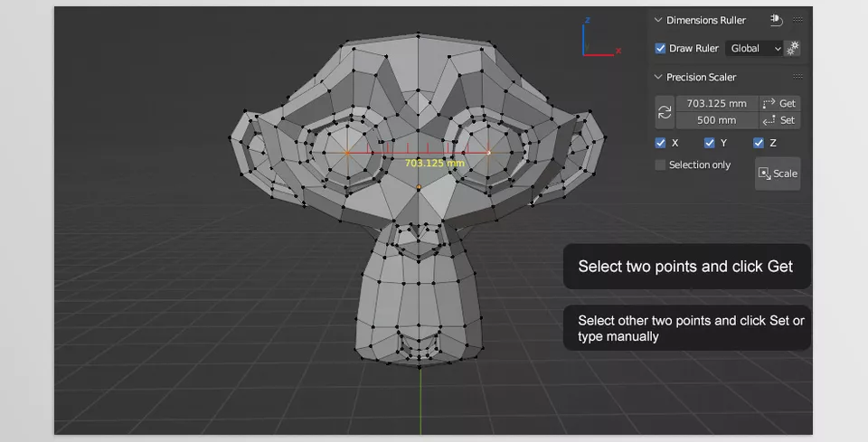Uncheck the Y axis checkbox
The image size is (868, 442).
(x=710, y=143)
